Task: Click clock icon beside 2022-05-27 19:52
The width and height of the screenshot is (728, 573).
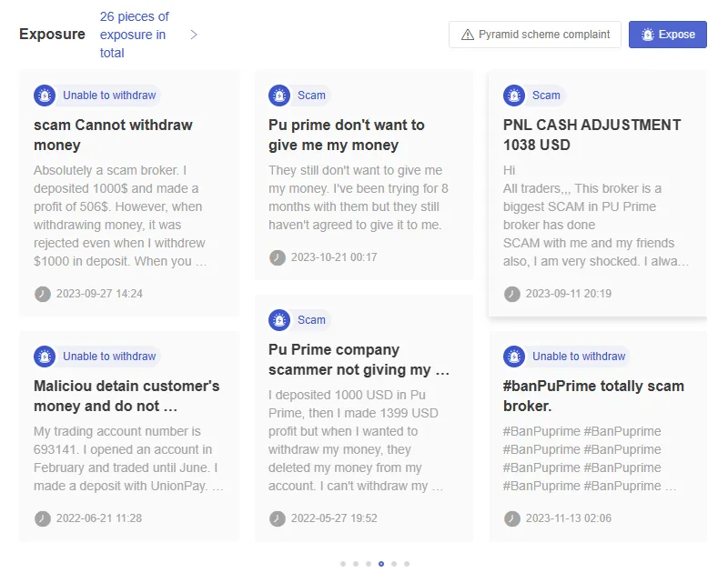Action: pos(278,518)
